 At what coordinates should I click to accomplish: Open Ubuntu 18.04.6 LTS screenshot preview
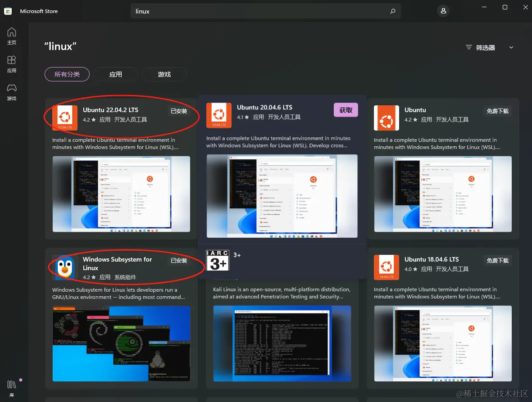click(x=443, y=343)
